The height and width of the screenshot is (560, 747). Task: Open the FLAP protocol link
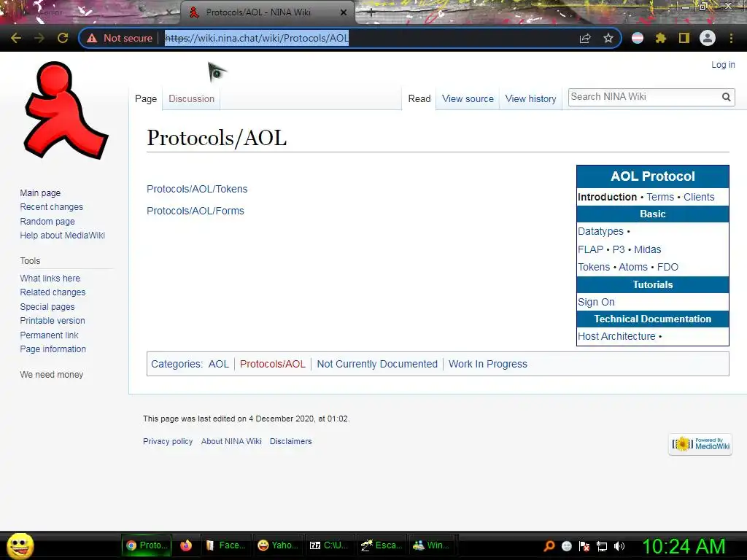(591, 249)
